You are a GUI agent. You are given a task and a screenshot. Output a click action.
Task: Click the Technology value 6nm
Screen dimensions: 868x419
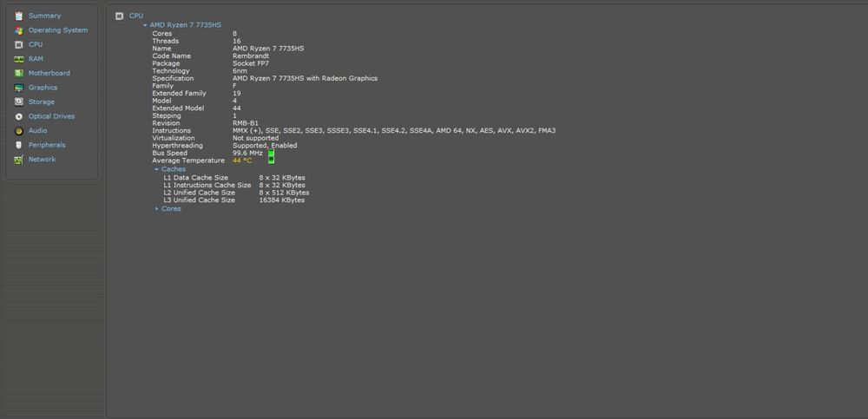240,71
